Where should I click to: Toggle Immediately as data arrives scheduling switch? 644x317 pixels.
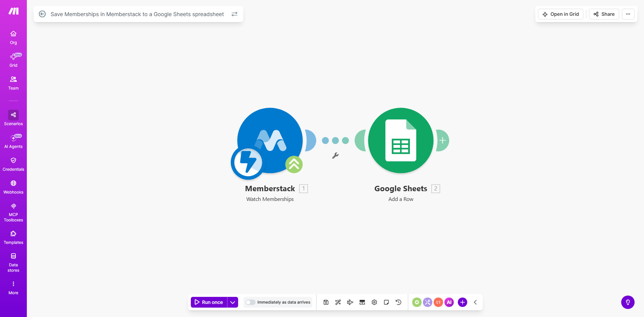[x=250, y=302]
